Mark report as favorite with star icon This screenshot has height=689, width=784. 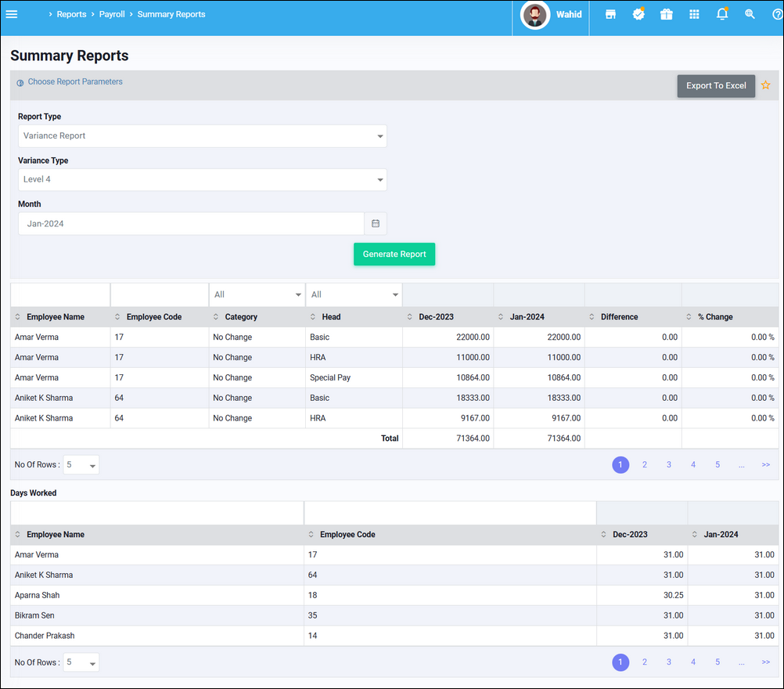[x=766, y=85]
